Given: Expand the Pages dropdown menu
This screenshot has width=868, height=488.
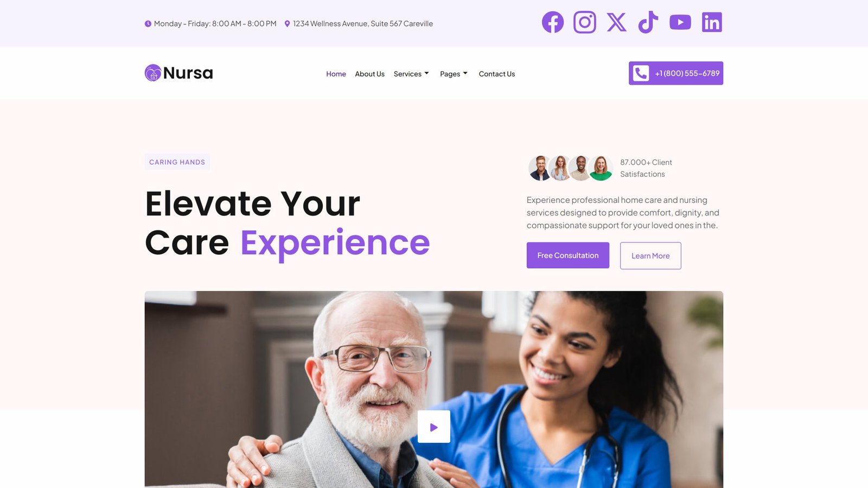Looking at the screenshot, I should click(454, 74).
